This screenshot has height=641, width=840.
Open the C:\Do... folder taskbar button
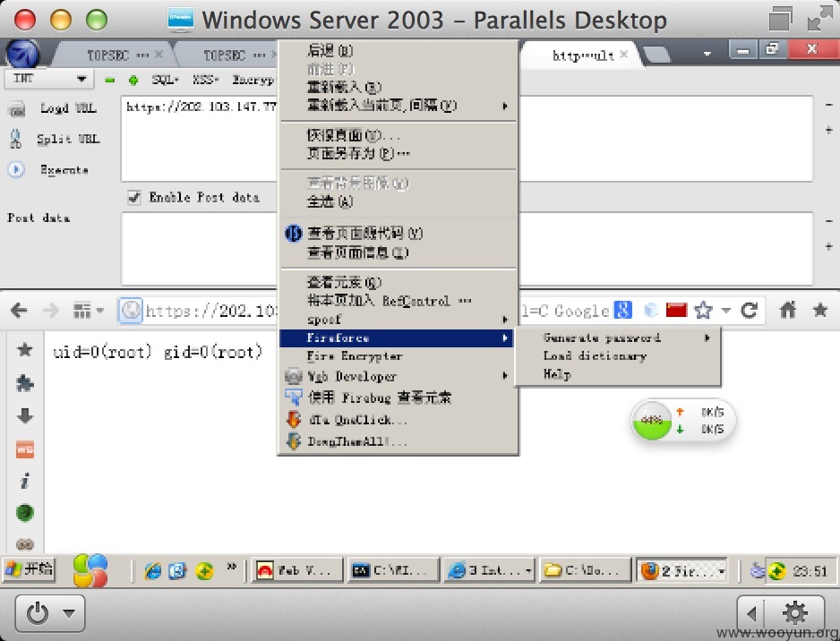[585, 571]
